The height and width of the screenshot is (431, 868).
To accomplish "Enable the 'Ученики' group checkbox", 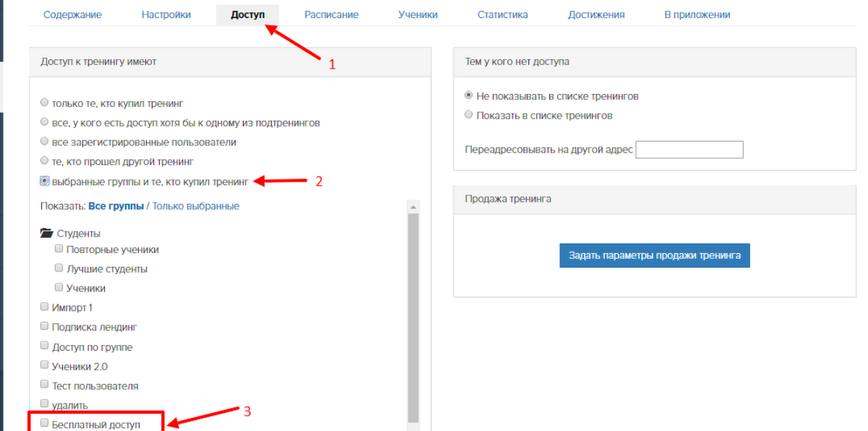I will (59, 288).
